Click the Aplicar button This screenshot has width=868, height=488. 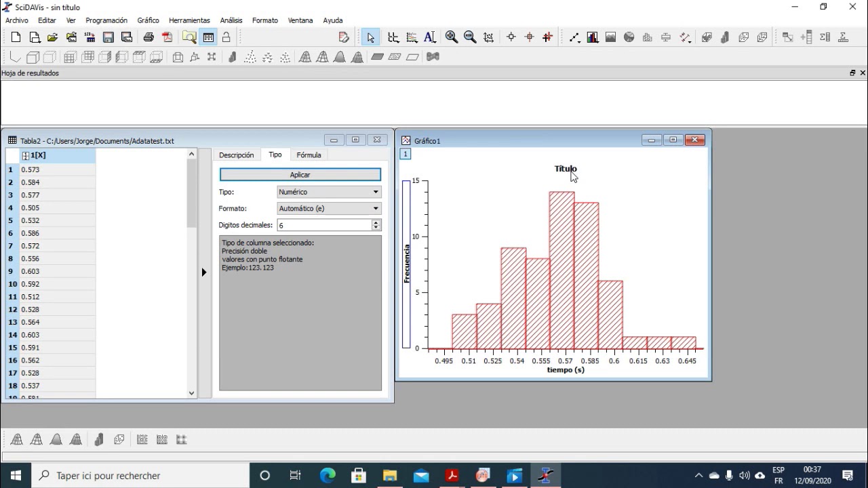(x=300, y=175)
